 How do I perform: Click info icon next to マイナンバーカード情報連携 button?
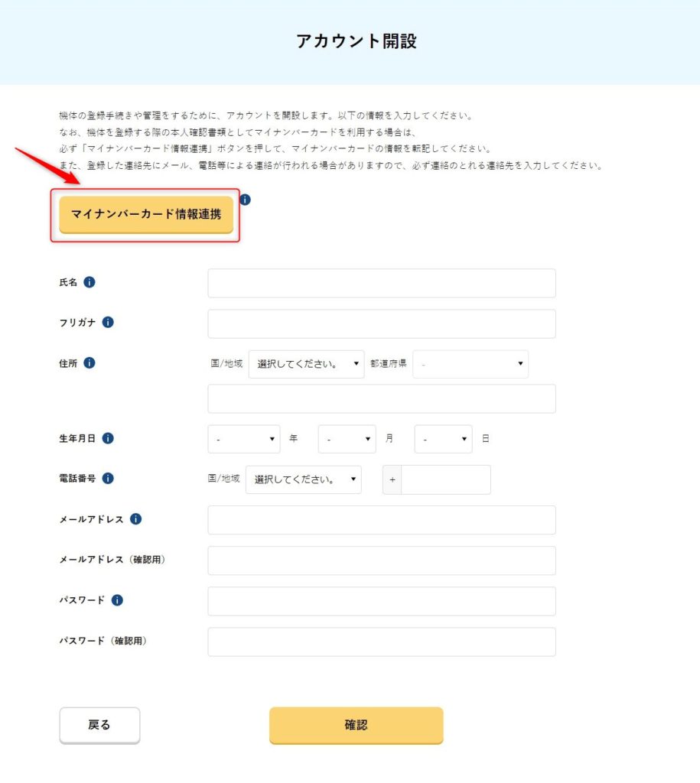[245, 200]
